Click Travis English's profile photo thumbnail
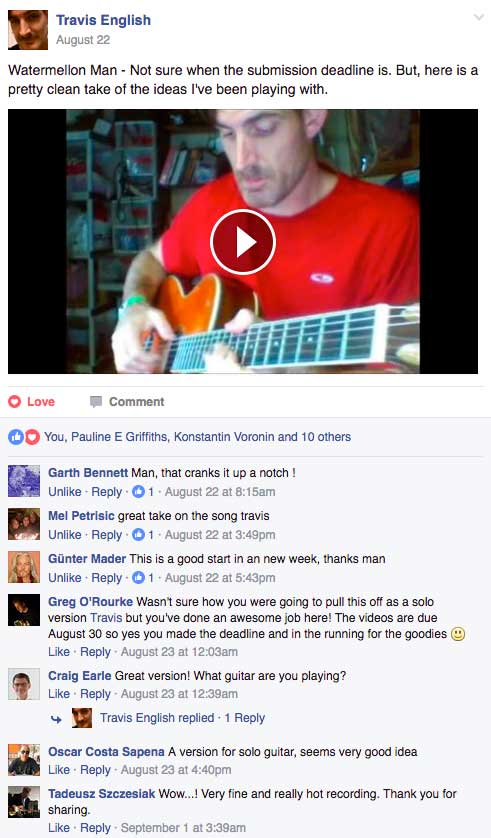491x838 pixels. [28, 30]
